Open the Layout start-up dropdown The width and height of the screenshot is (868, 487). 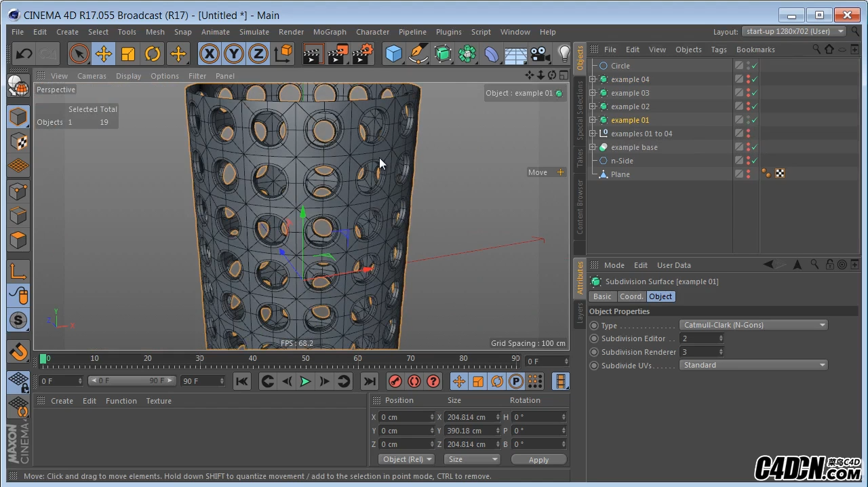[x=794, y=31]
